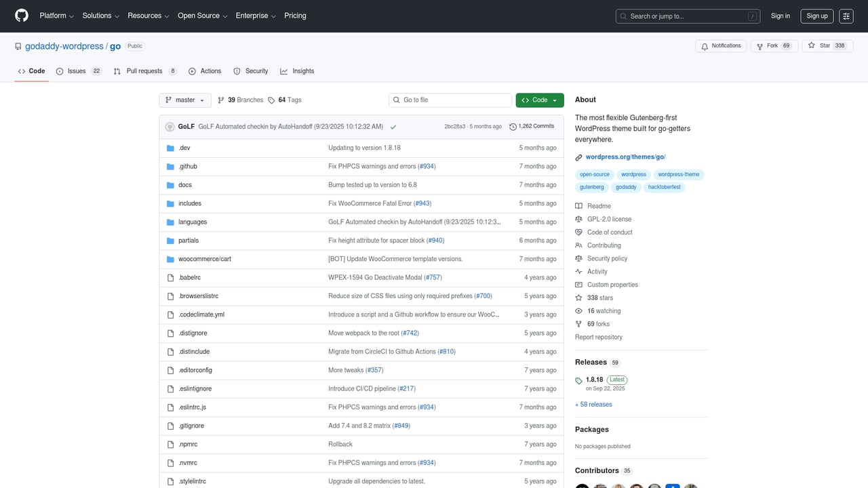Click the Code of conduct shield icon
The image size is (868, 488).
click(580, 232)
